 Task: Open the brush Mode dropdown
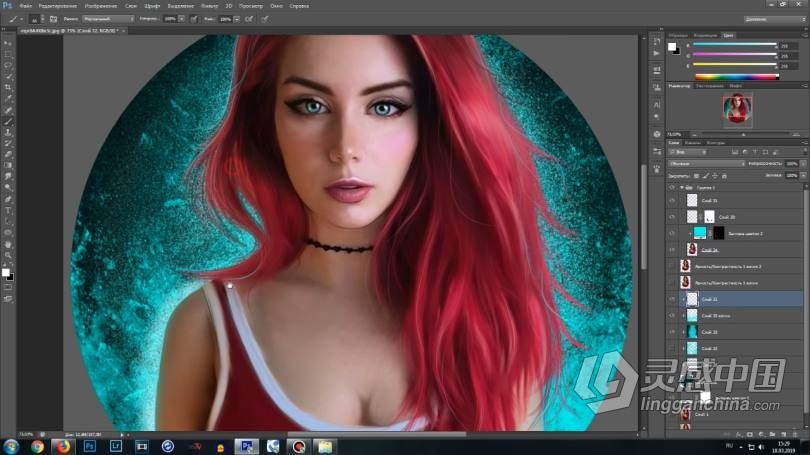[x=108, y=19]
